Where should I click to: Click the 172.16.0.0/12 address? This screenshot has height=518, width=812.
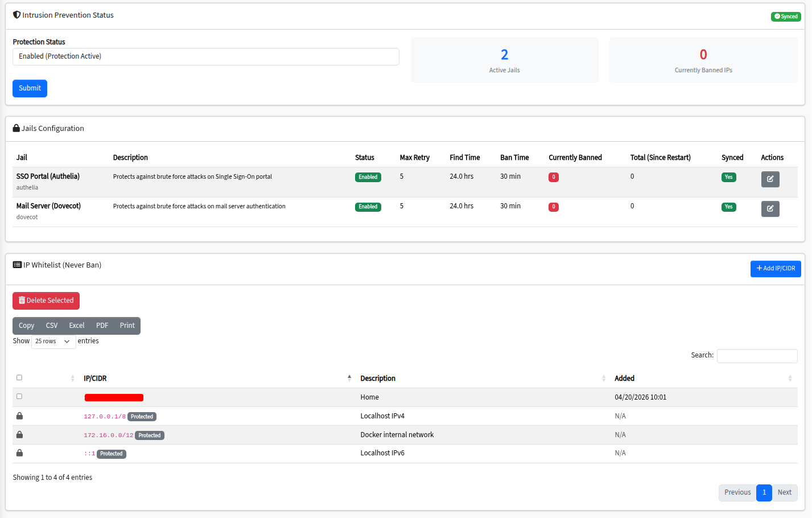109,435
